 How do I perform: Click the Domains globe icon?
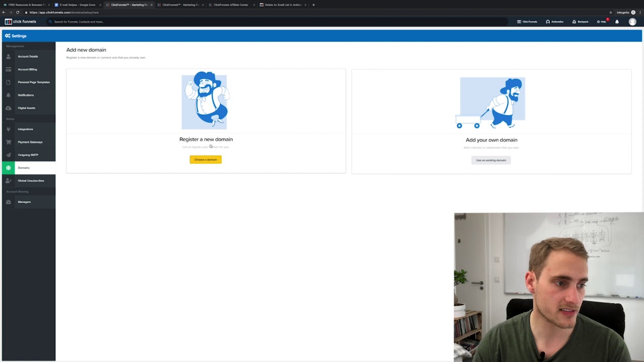click(8, 168)
